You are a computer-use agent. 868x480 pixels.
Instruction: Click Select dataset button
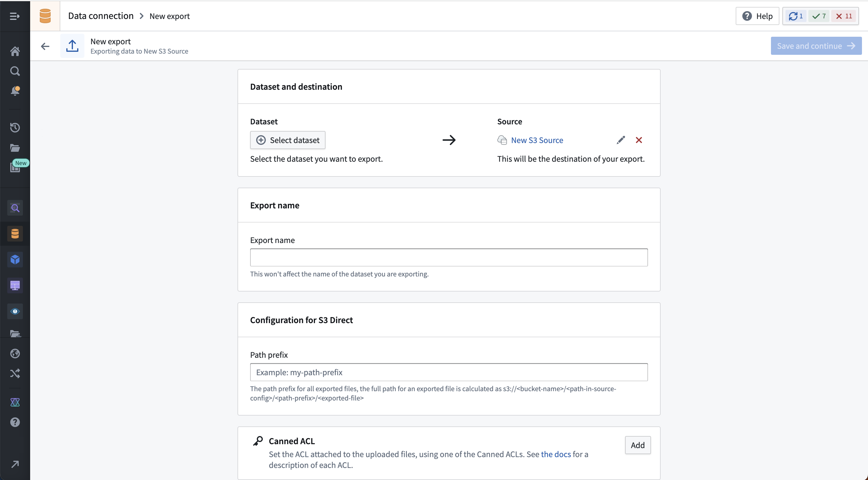pyautogui.click(x=288, y=140)
